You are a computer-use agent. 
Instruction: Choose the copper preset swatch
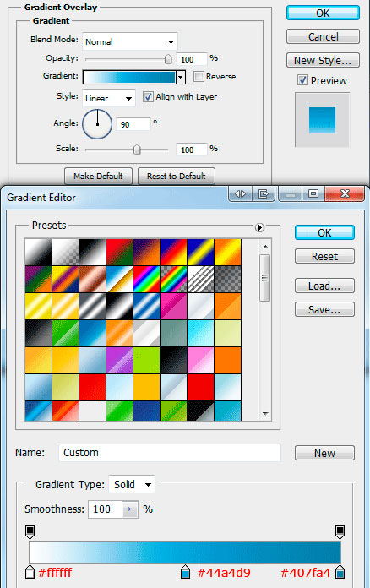click(93, 279)
